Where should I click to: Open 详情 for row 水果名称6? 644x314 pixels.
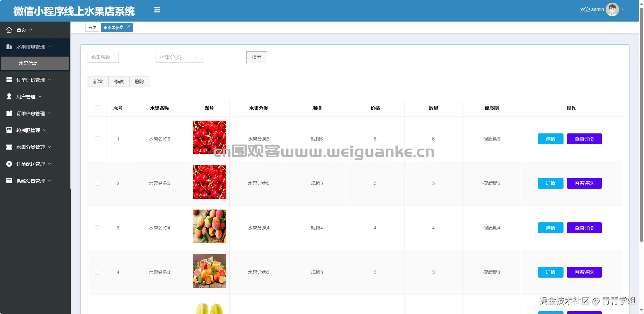pos(551,139)
